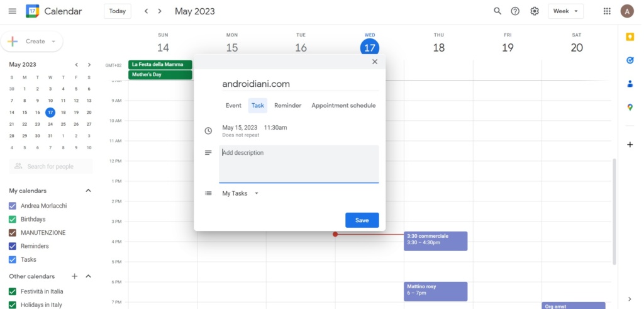Open the Google apps grid
Viewport: 644px width, 309px height.
607,11
